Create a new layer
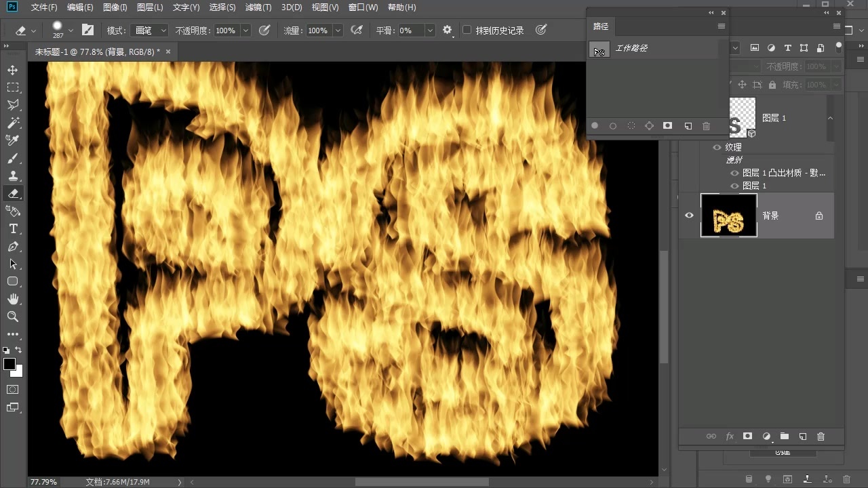 click(802, 436)
